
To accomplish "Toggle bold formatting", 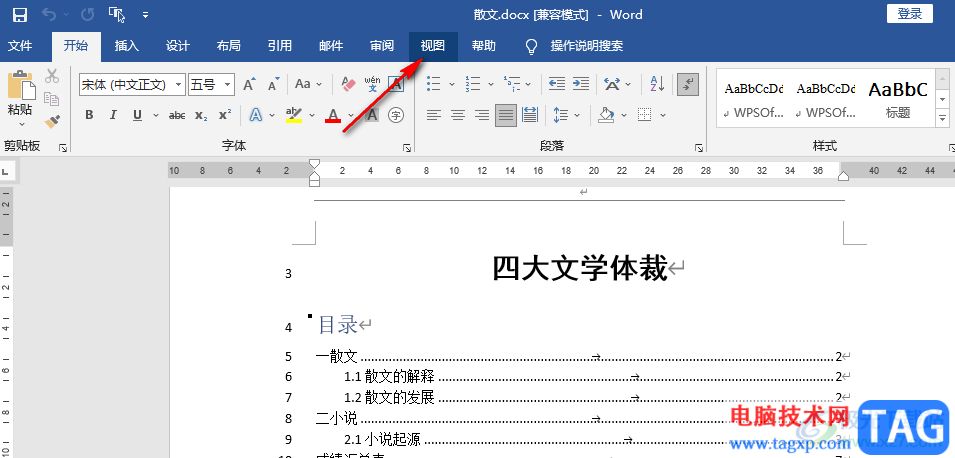I will click(90, 114).
